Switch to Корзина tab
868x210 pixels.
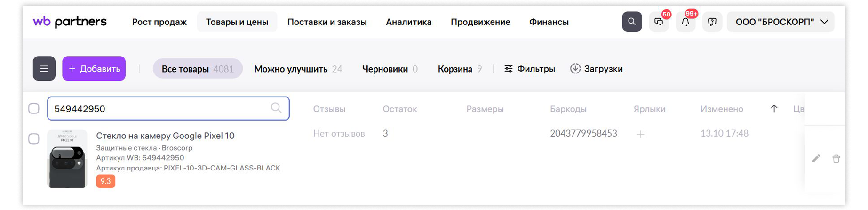pos(460,69)
